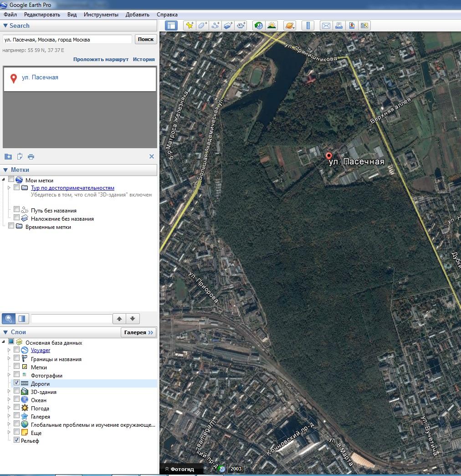The image size is (461, 476).
Task: Select the Add Polygon tool
Action: pyautogui.click(x=202, y=26)
